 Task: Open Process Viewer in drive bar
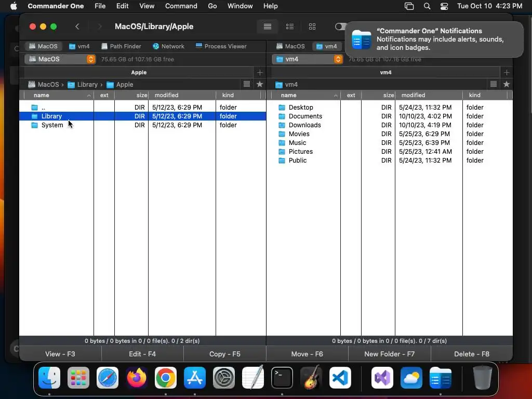(x=221, y=46)
